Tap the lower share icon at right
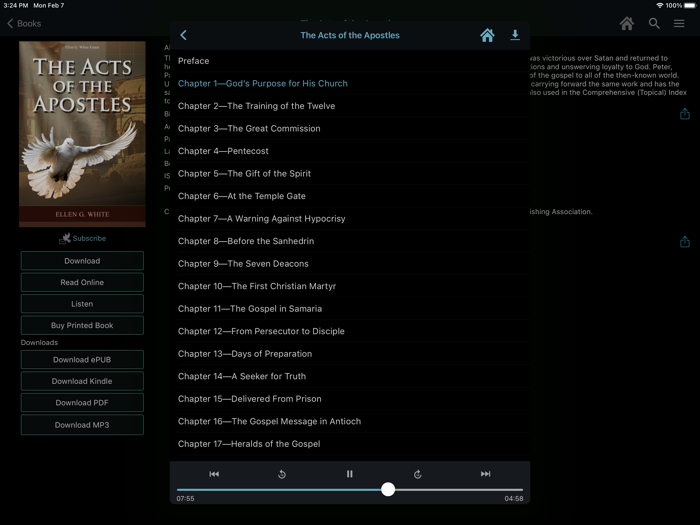 684,242
